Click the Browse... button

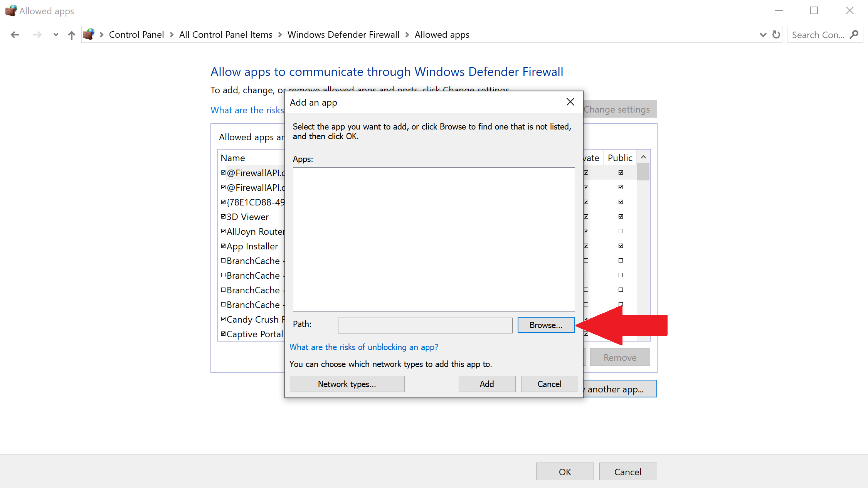point(546,325)
